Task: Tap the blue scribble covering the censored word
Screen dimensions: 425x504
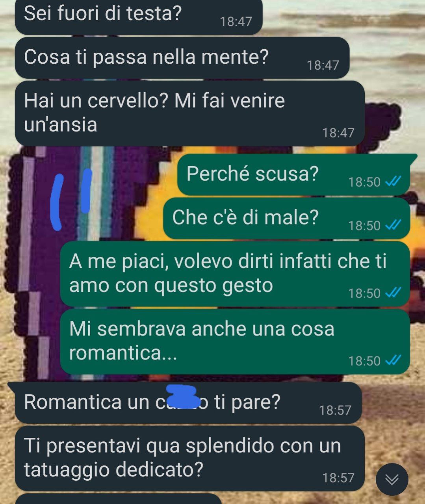Action: coord(182,397)
